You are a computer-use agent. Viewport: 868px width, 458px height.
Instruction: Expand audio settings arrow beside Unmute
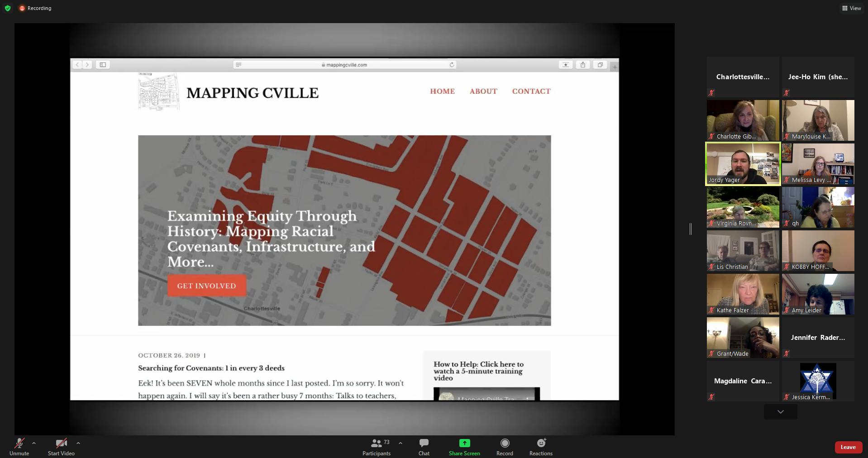click(34, 443)
